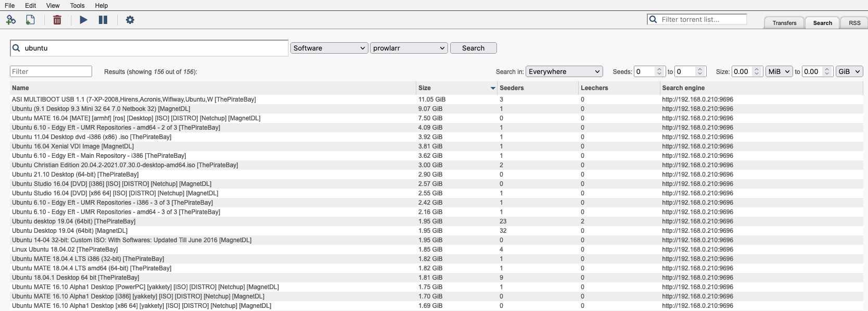Select Ubuntu 21.10 Desktop (64-bit) row
The width and height of the screenshot is (868, 311).
[436, 175]
